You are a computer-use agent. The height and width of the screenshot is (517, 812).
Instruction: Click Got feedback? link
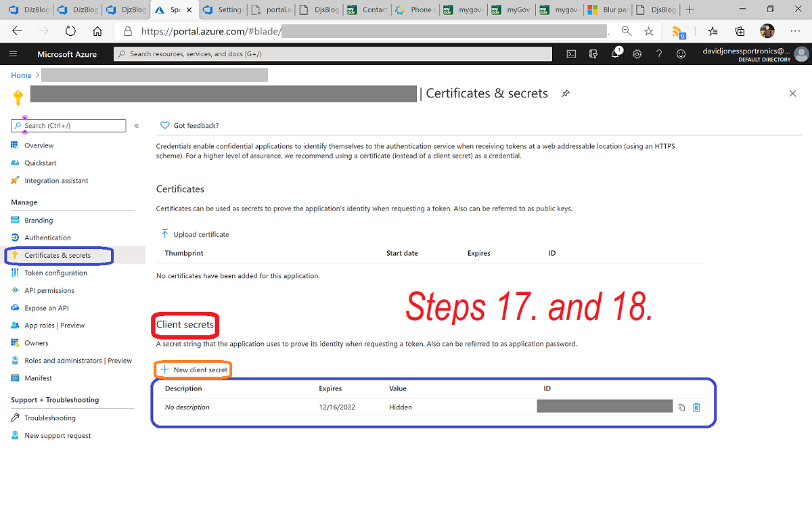[x=189, y=125]
